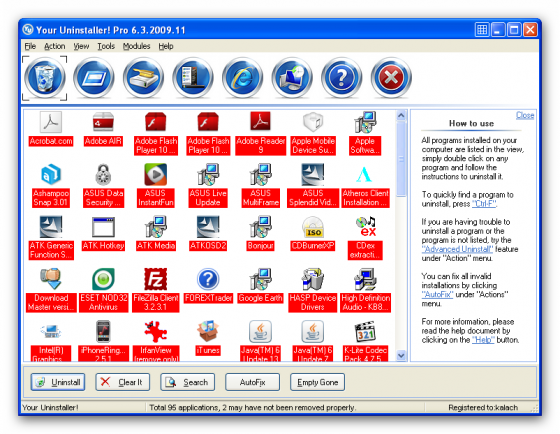This screenshot has height=434, width=560.
Task: Click the Advanced Uninstall link
Action: [x=457, y=249]
